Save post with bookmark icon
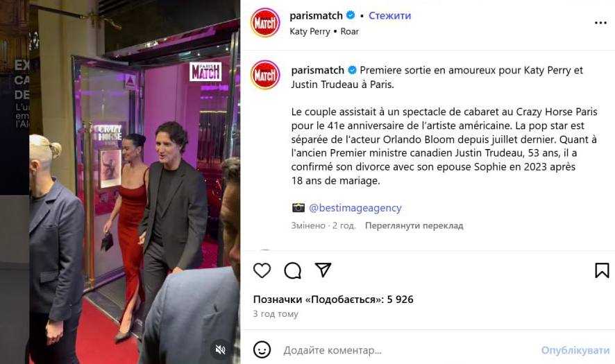615x364 pixels. pyautogui.click(x=602, y=270)
